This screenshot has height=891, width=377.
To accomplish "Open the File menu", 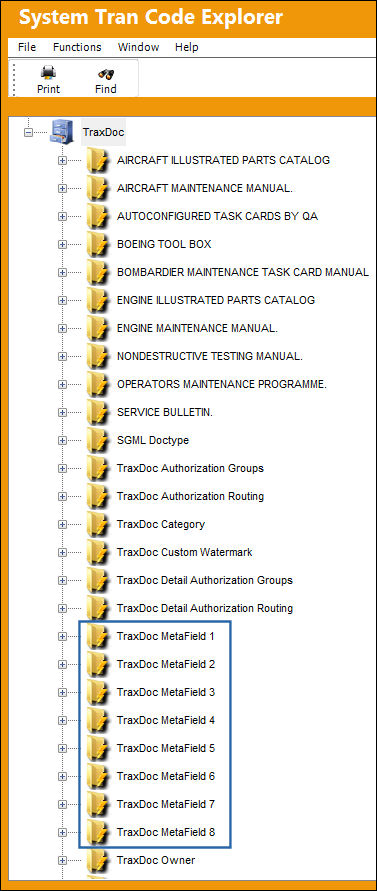I will point(27,47).
